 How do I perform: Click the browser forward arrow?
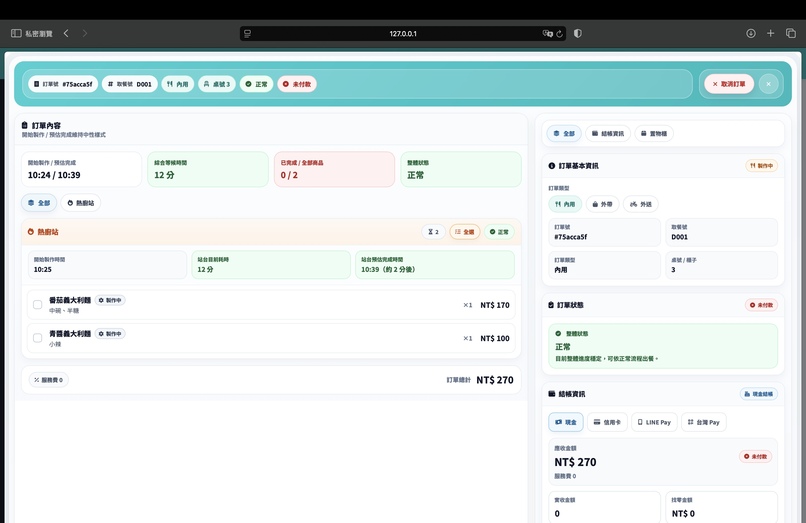[x=85, y=33]
